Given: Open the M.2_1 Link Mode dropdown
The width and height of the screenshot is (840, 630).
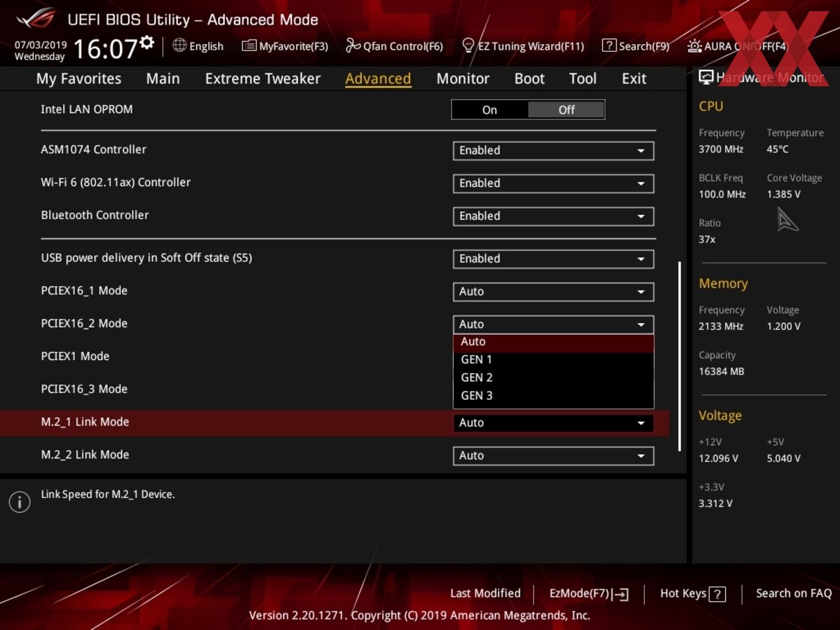Looking at the screenshot, I should [x=553, y=423].
